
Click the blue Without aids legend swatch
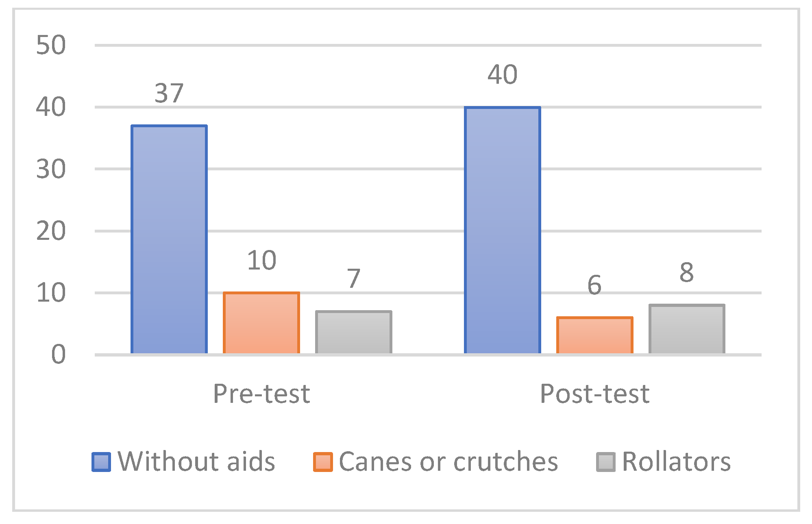[x=101, y=462]
